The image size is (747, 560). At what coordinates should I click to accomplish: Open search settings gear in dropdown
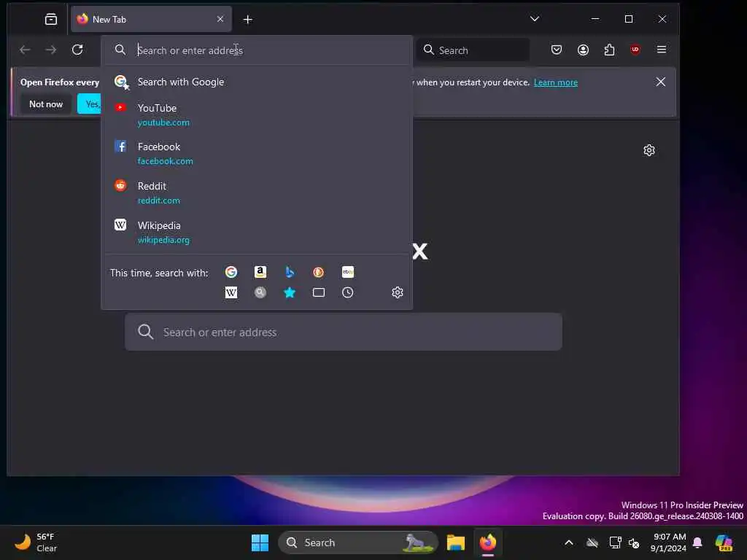tap(398, 292)
